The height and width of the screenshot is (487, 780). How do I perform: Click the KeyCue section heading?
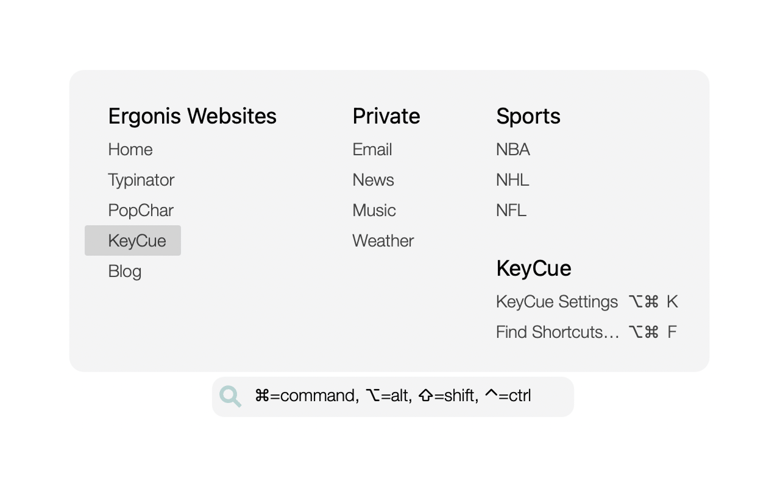click(x=533, y=268)
